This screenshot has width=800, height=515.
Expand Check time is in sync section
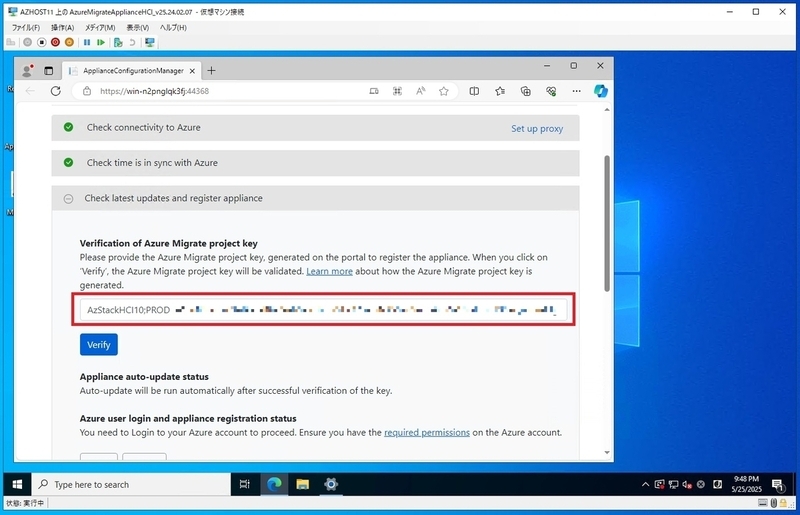315,163
